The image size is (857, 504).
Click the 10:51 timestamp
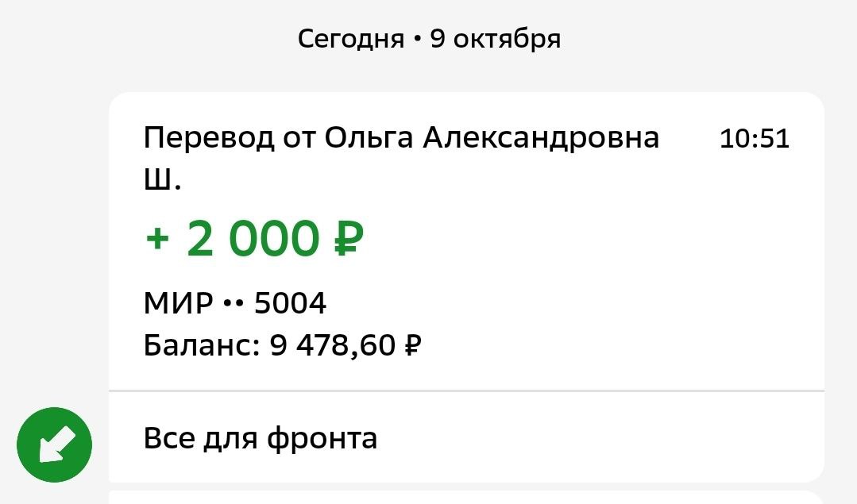click(x=754, y=139)
